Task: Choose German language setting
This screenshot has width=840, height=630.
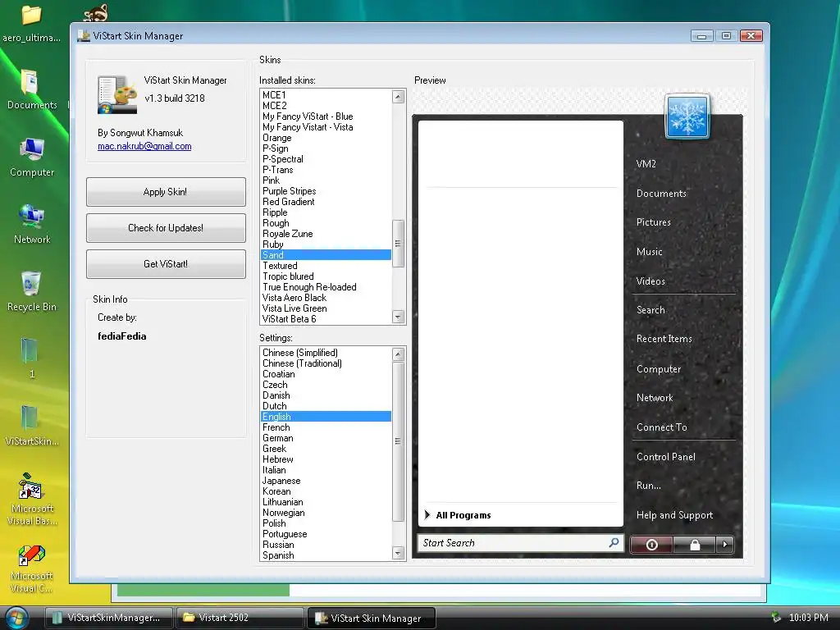Action: tap(326, 438)
